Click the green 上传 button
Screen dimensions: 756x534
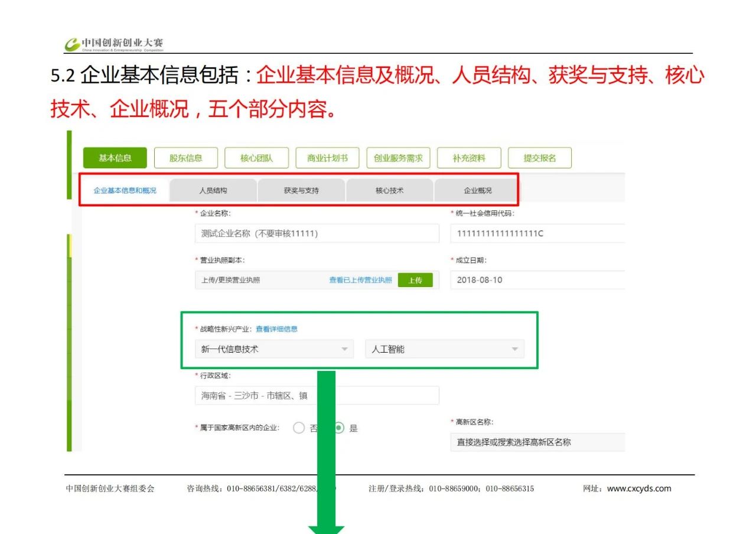pos(415,281)
